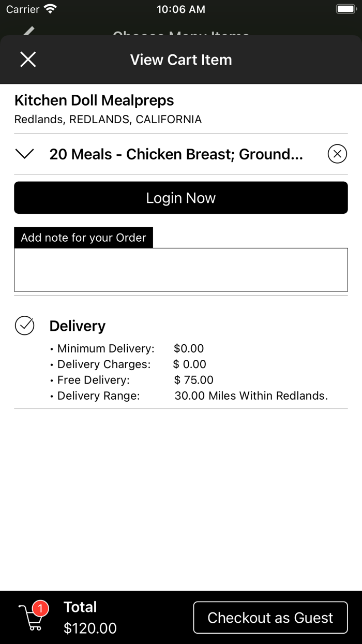The width and height of the screenshot is (362, 644).
Task: Collapse the Chicken Breast meal entry
Action: (x=24, y=154)
